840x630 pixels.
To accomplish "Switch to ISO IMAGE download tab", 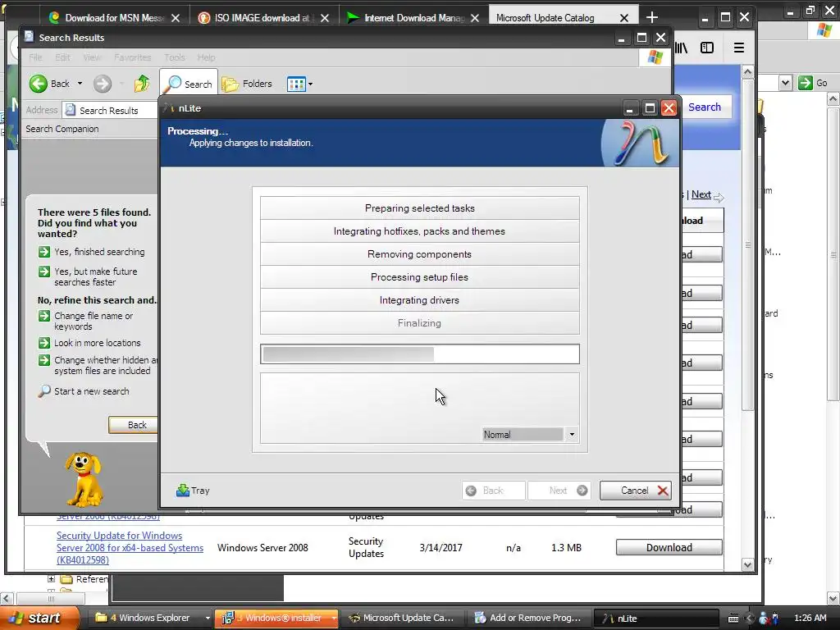I will tap(262, 18).
